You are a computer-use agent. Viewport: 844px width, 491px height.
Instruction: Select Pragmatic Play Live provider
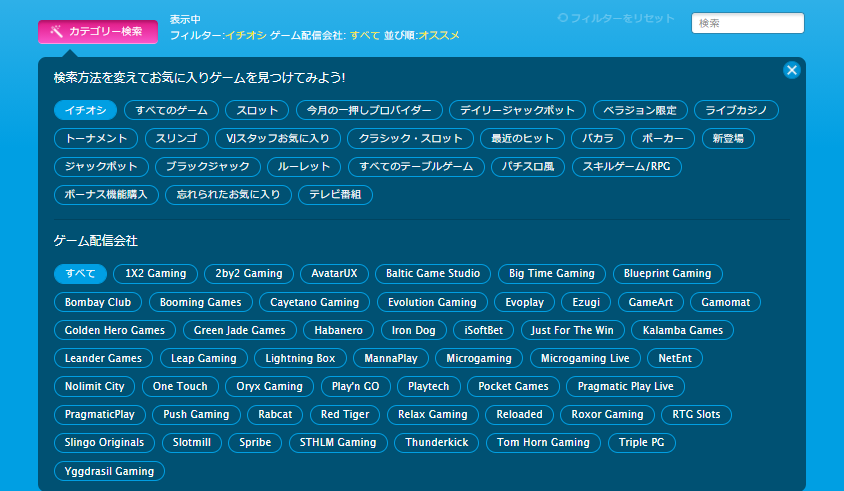[x=625, y=386]
